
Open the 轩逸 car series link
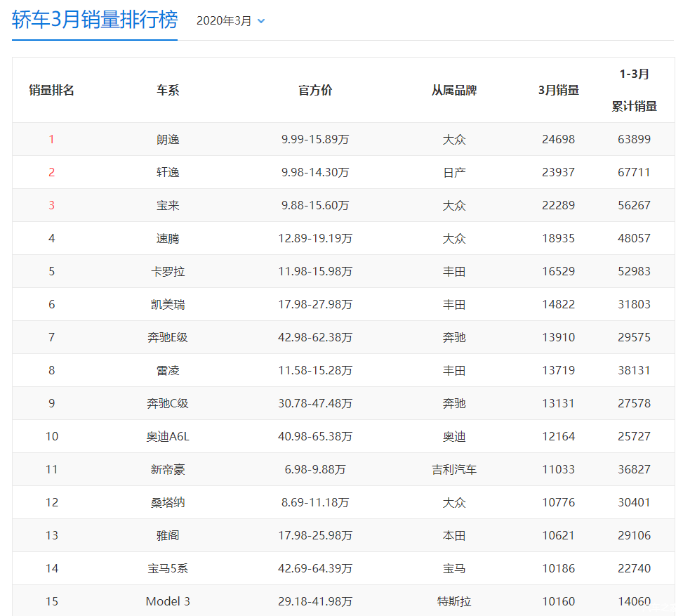[168, 173]
